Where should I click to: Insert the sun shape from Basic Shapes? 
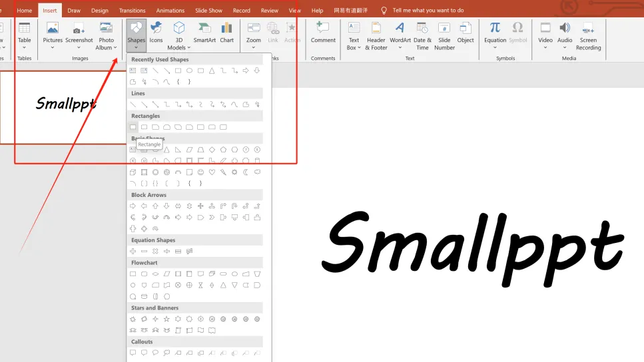coord(234,172)
